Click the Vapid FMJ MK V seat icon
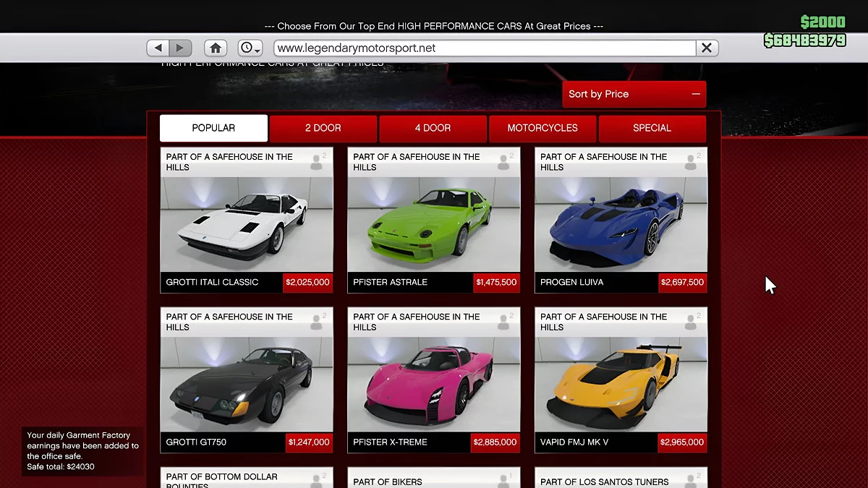Screen dimensions: 868x488 click(691, 322)
